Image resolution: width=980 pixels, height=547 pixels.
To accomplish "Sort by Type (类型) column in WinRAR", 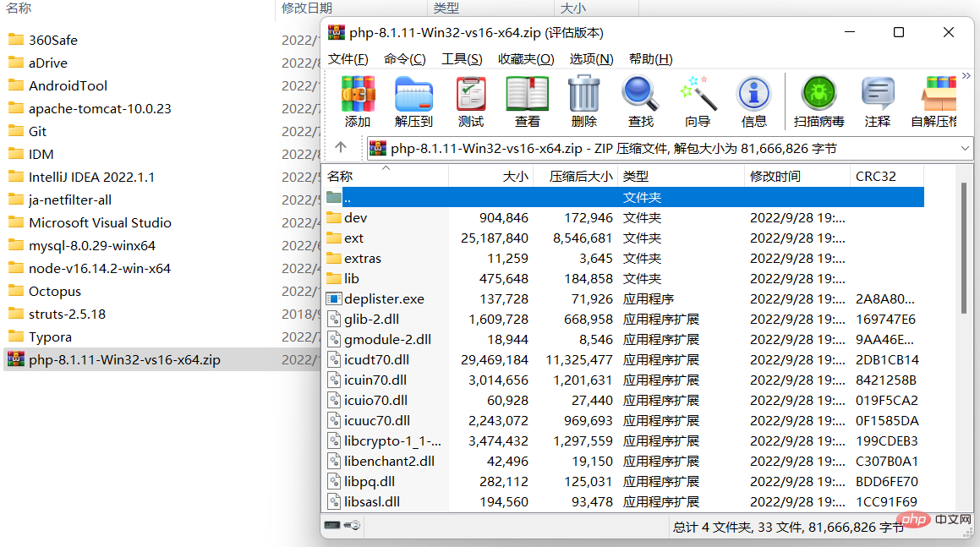I will (681, 177).
